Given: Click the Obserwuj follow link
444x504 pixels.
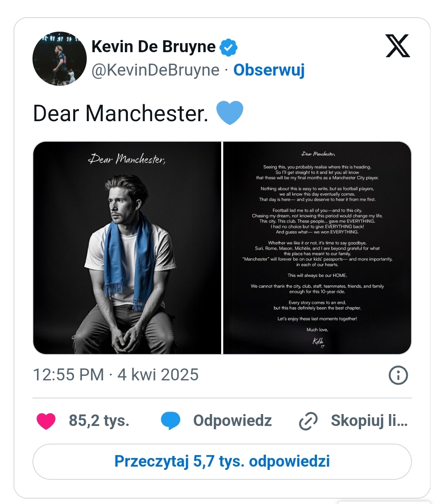Looking at the screenshot, I should pos(269,70).
